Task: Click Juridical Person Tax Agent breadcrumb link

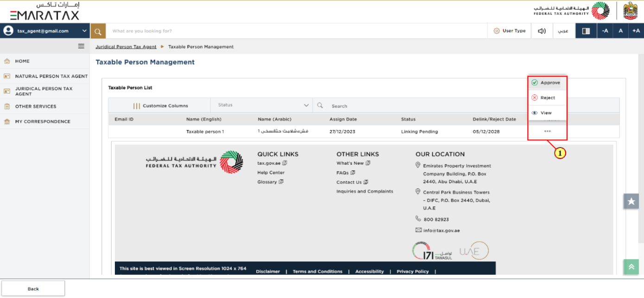Action: [x=126, y=47]
